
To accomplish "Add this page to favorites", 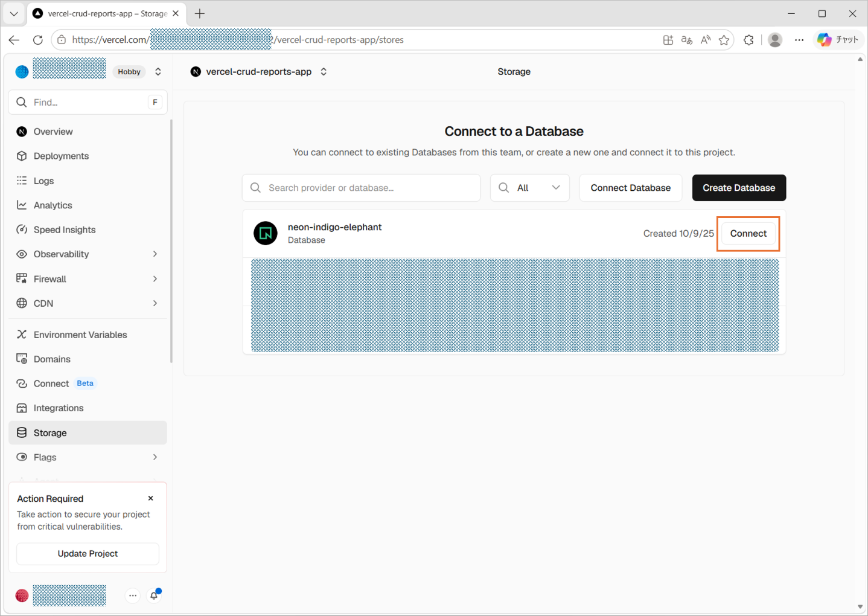I will (724, 40).
